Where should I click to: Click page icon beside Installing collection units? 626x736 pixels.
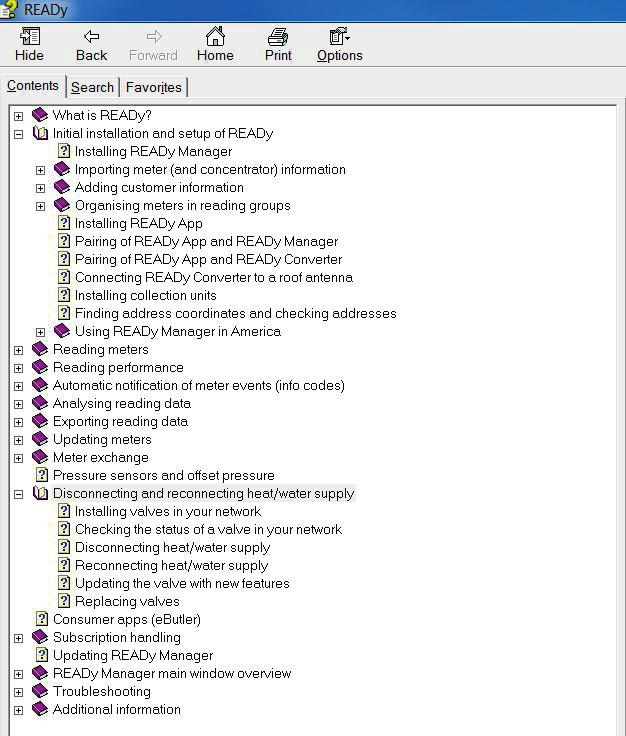pos(64,295)
